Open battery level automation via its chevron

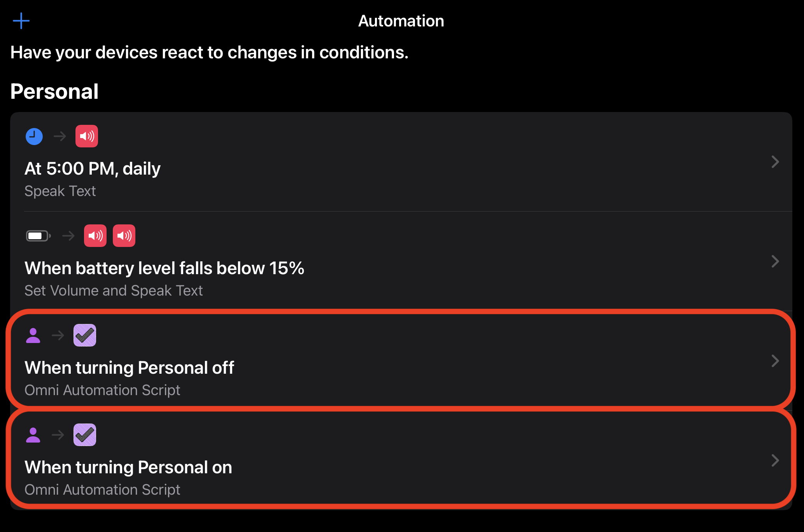775,261
